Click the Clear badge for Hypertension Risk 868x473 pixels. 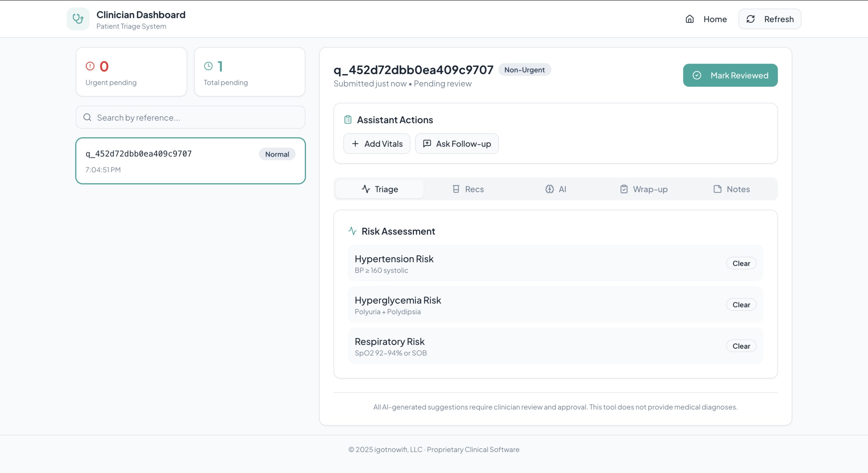741,263
